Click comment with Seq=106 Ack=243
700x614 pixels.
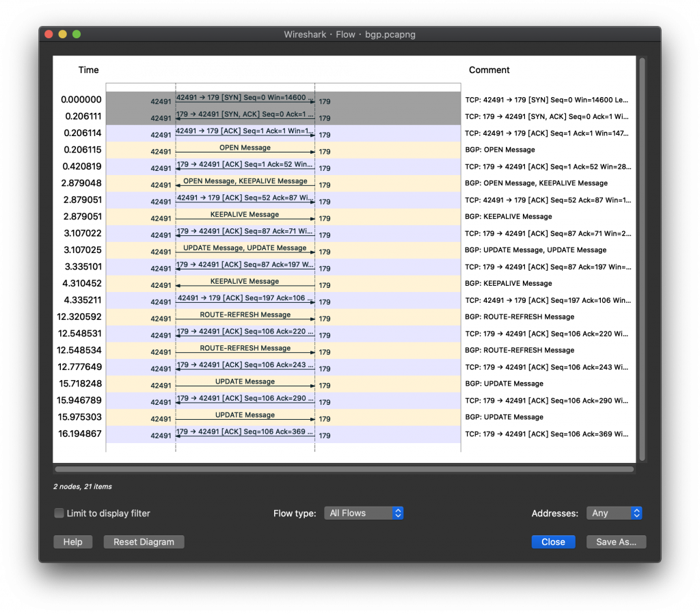547,367
